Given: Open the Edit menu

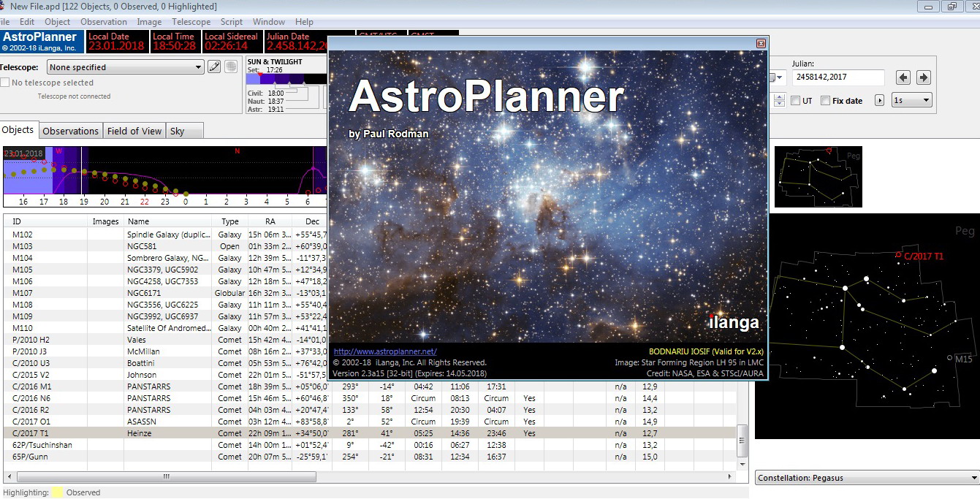Looking at the screenshot, I should coord(27,22).
